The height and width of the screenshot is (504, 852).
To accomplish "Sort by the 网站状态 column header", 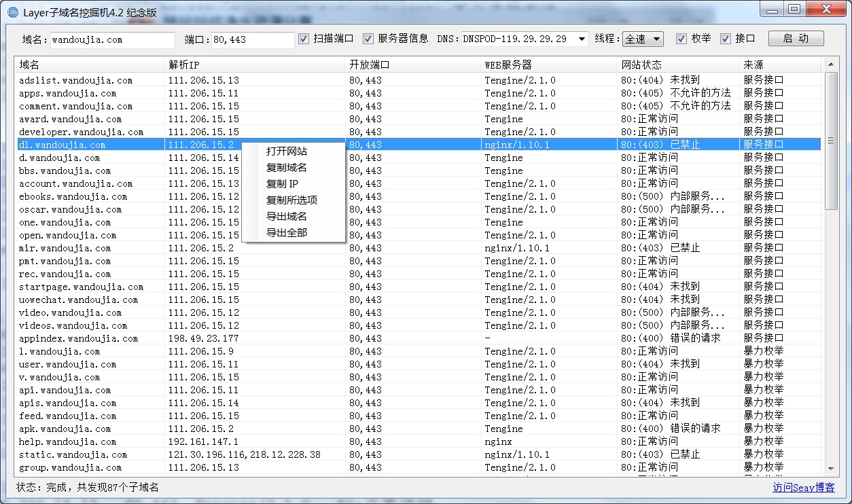I will pyautogui.click(x=678, y=65).
